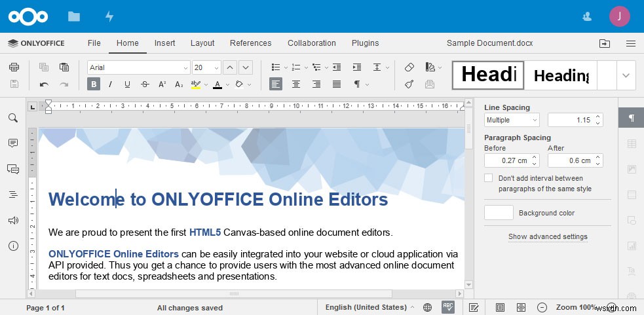Viewport: 644px width, 315px height.
Task: Expand the heading styles gallery arrow
Action: point(626,75)
